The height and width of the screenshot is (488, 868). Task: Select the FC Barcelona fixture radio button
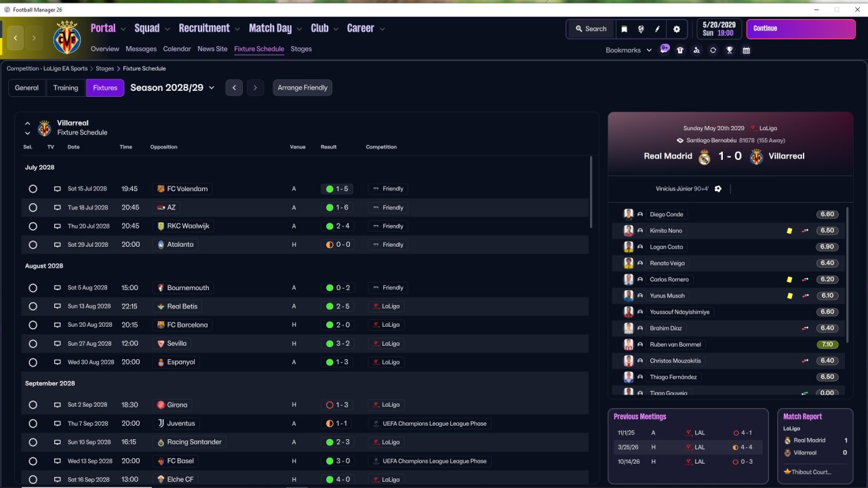[x=33, y=325]
